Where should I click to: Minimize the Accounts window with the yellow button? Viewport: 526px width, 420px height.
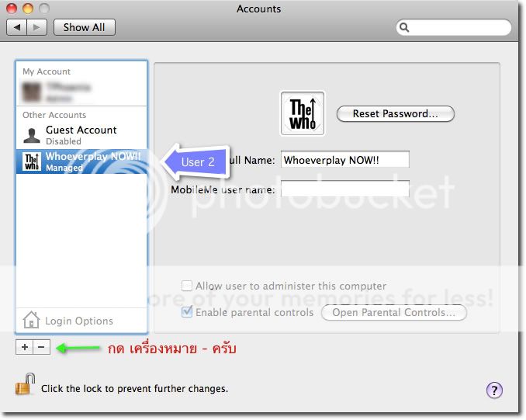tap(28, 8)
